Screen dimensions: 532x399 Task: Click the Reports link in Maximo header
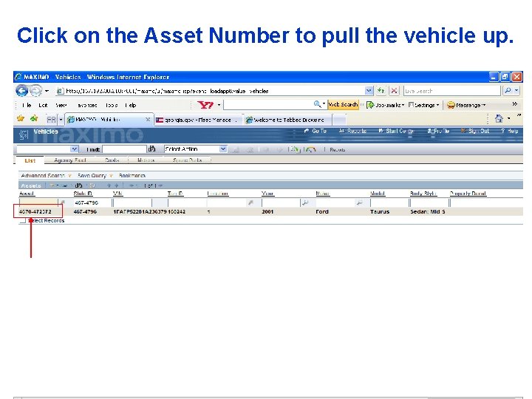(x=352, y=131)
